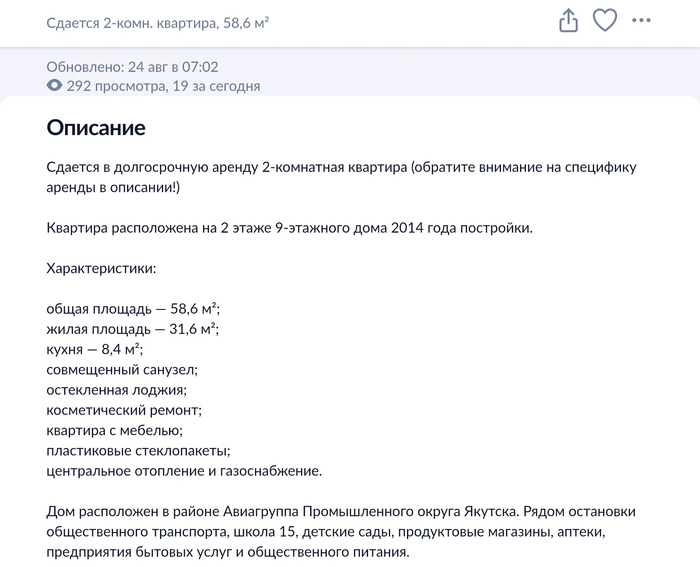The image size is (700, 567).
Task: Click the 'остекленная лоджия' line
Action: pyautogui.click(x=117, y=390)
